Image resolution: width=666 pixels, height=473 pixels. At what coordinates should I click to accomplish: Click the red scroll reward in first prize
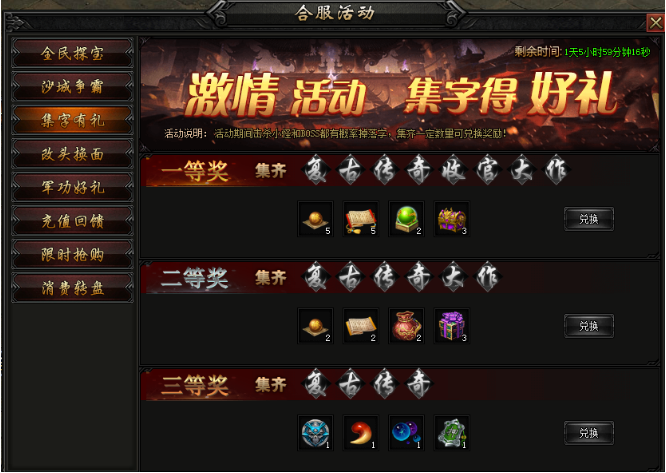click(361, 219)
